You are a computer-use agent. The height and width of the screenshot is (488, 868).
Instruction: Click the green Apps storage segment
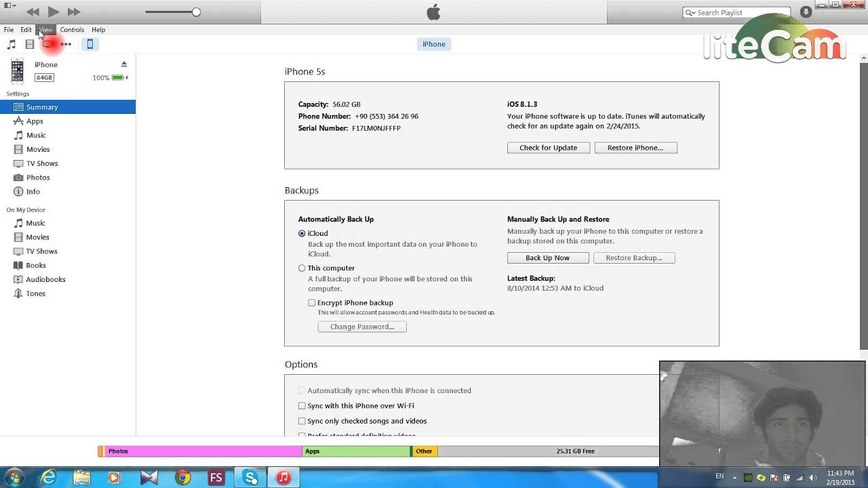pos(356,451)
